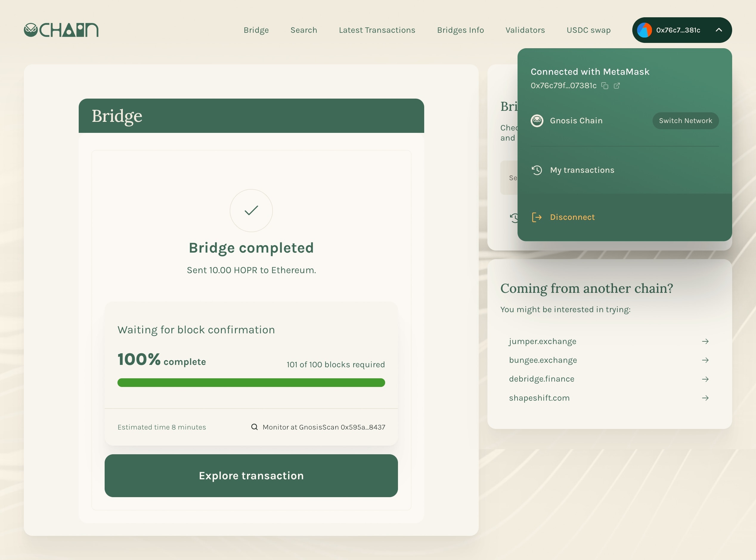Collapse the wallet menu with the chevron

pos(719,30)
